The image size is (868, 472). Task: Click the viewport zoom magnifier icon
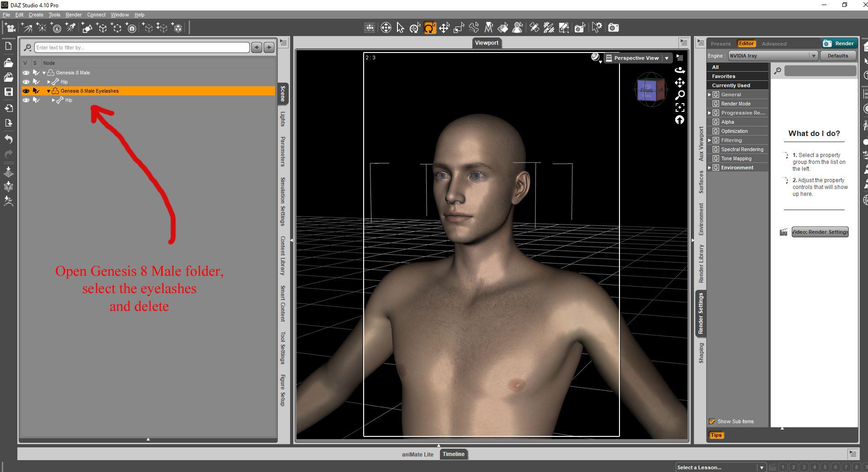tap(680, 95)
